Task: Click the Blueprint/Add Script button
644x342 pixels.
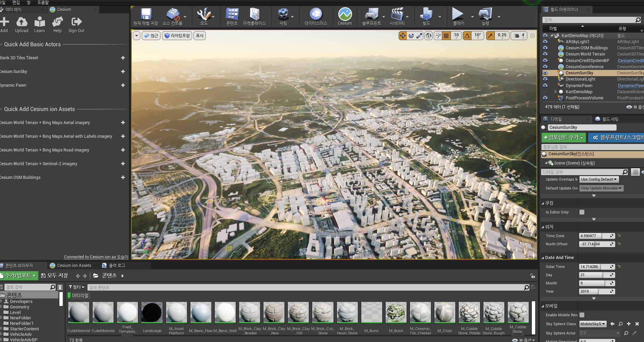Action: click(616, 137)
